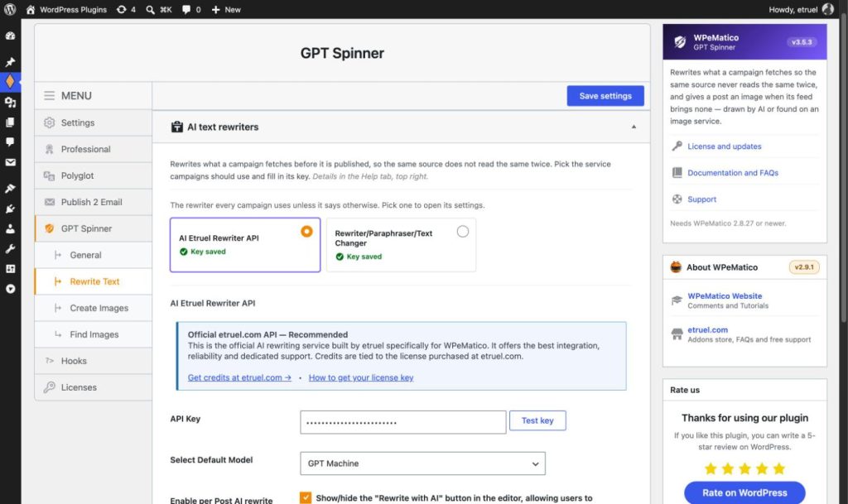
Task: Click the book icon beside Documentation
Action: (677, 172)
